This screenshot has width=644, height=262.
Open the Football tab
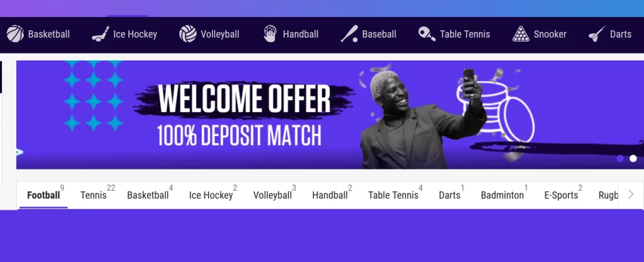tap(44, 195)
